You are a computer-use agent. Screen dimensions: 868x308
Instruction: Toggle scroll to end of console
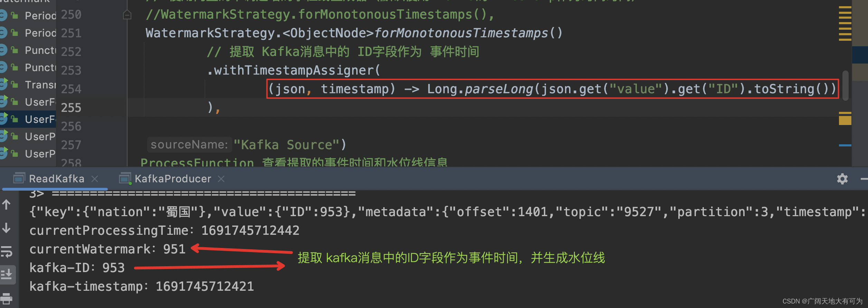(x=6, y=275)
